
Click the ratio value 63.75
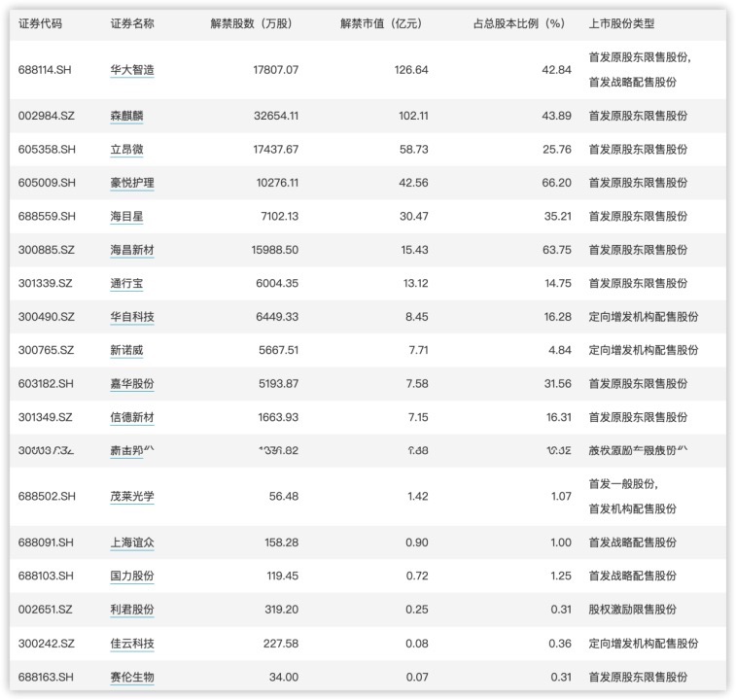(557, 250)
